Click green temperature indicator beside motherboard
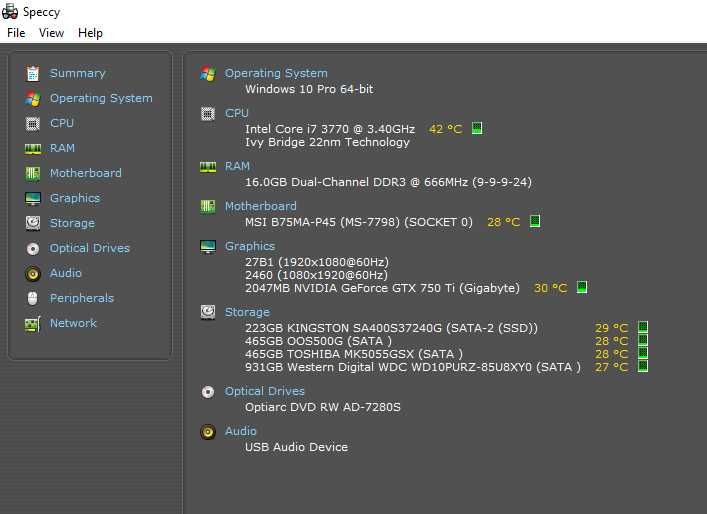Screen dimensions: 707x514 click(x=535, y=221)
